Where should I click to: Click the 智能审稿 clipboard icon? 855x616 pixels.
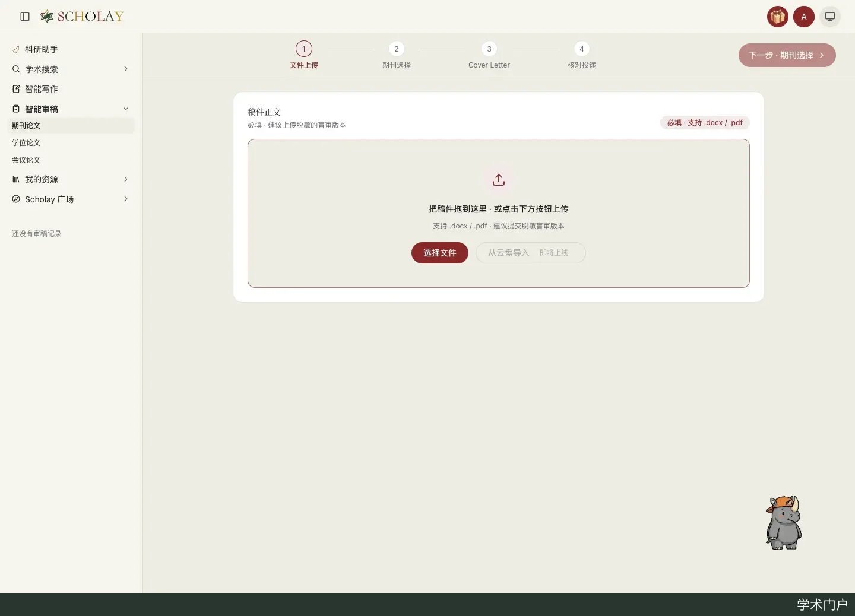click(16, 109)
